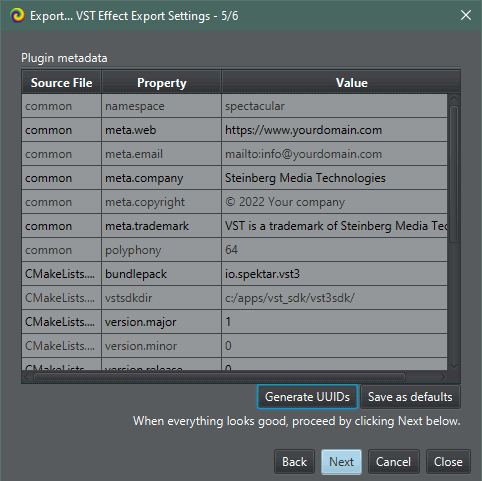Click the Value column header
This screenshot has width=482, height=481.
[x=341, y=83]
